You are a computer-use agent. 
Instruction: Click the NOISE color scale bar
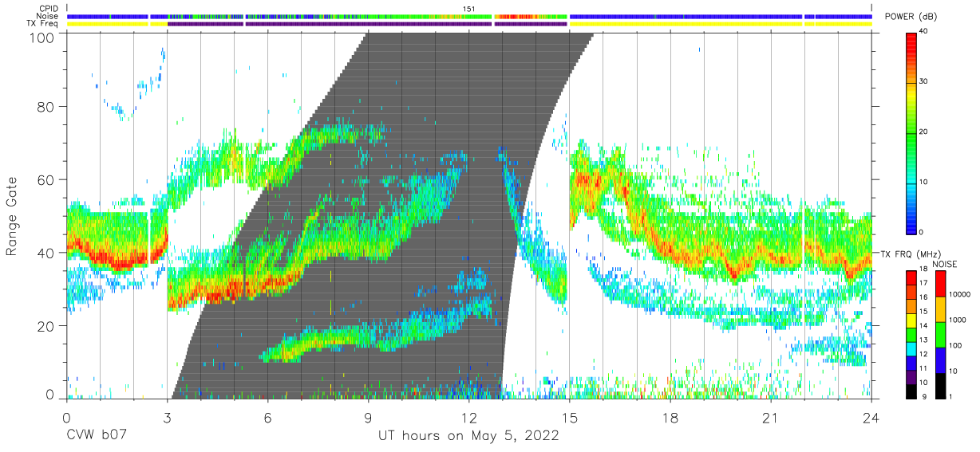point(941,334)
